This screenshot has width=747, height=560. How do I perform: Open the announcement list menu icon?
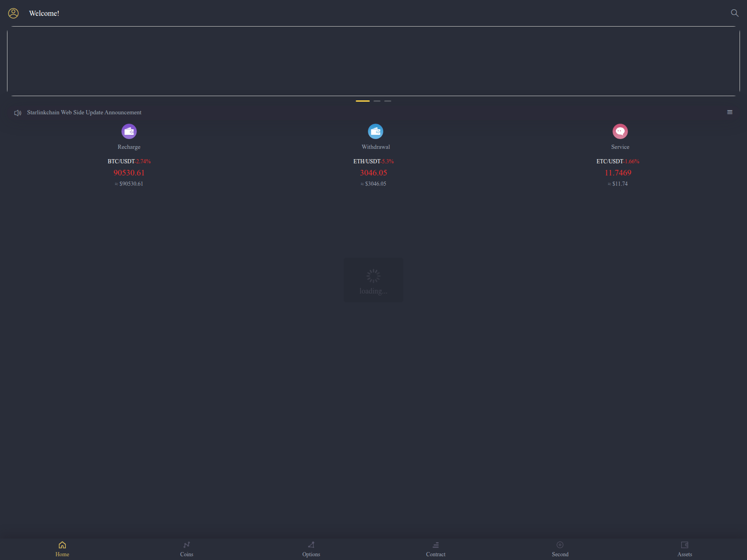[x=730, y=112]
